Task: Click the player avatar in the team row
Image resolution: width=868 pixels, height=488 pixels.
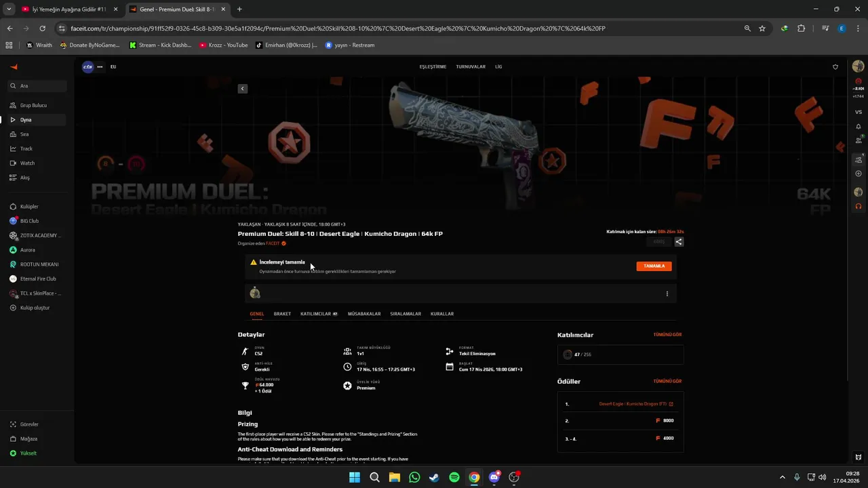Action: coord(255,293)
